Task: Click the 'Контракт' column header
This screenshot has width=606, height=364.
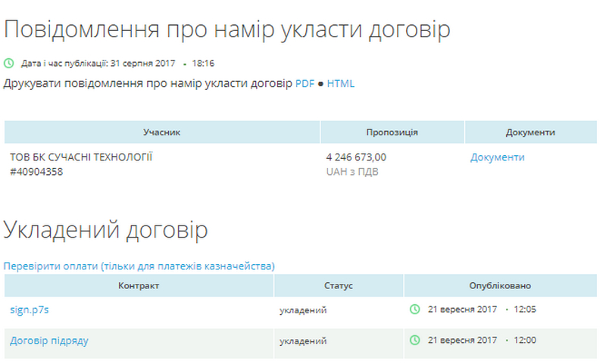Action: 139,286
